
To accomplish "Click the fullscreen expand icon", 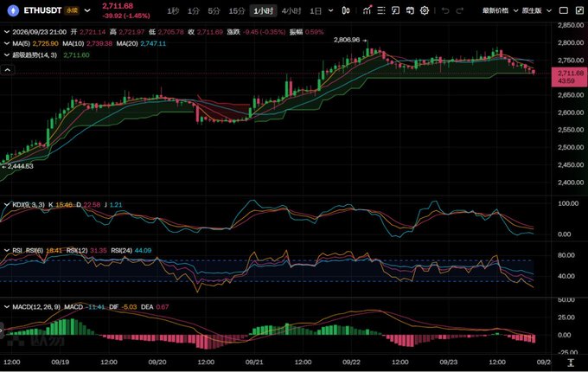I will [579, 10].
